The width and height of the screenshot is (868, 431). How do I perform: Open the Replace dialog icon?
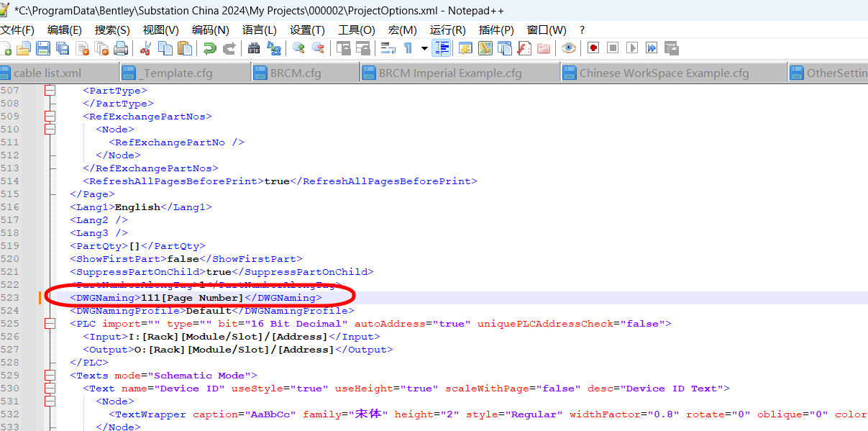tap(274, 48)
